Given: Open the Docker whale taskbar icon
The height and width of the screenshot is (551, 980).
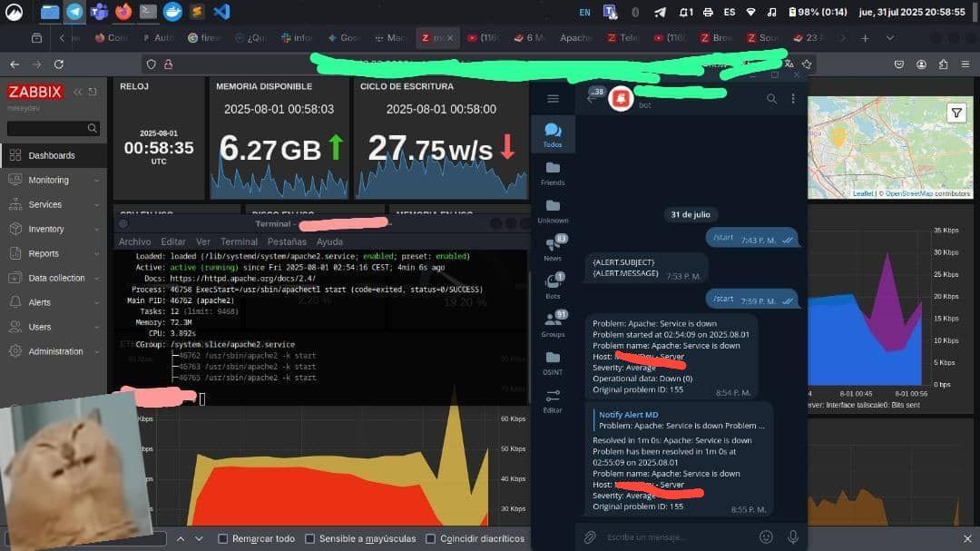Looking at the screenshot, I should (x=172, y=12).
